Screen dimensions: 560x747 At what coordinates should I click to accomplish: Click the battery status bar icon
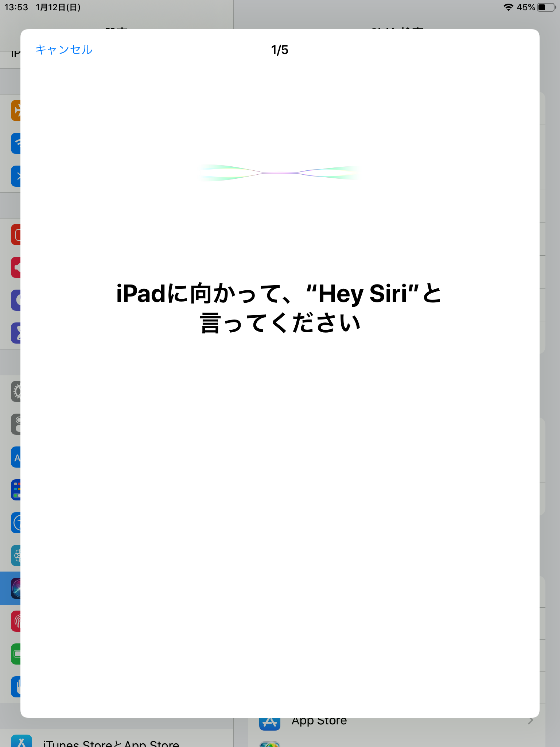[x=546, y=7]
